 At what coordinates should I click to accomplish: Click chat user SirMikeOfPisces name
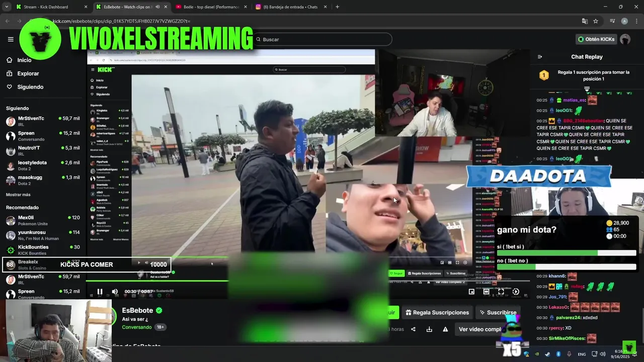[567, 338]
